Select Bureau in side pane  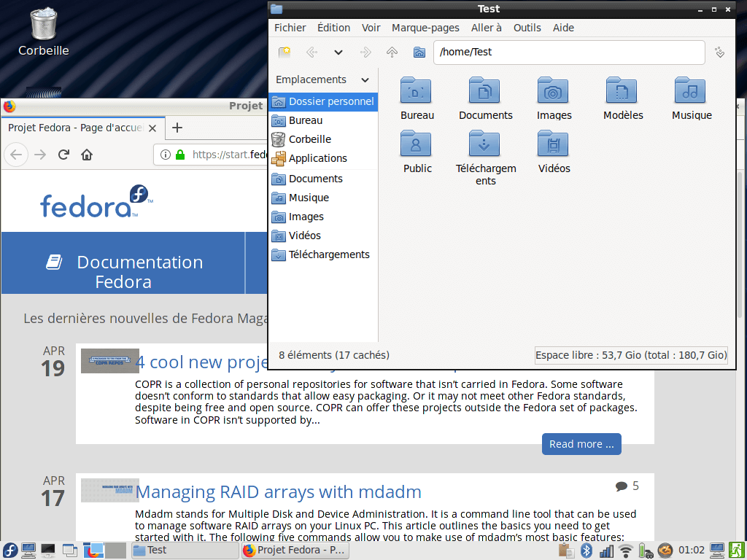click(323, 120)
